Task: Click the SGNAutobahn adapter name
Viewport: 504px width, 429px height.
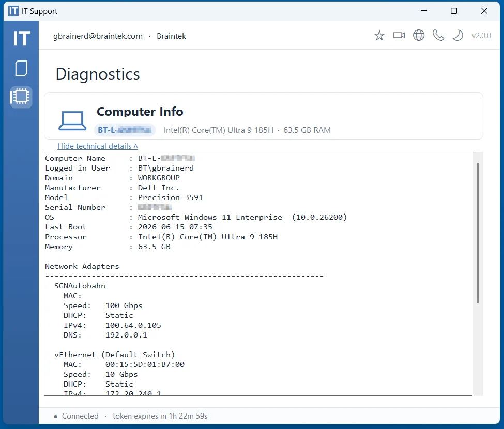Action: coord(80,286)
